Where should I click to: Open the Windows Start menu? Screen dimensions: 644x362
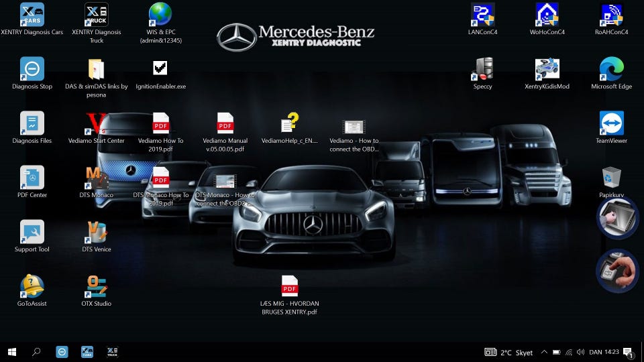pos(12,352)
